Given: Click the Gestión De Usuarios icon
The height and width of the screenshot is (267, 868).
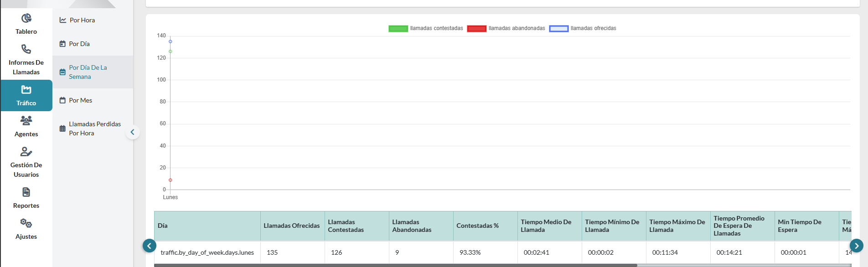Looking at the screenshot, I should (26, 152).
